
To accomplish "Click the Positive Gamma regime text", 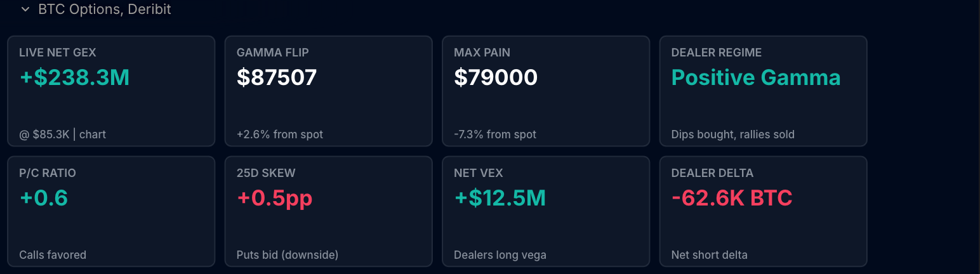I will (x=756, y=77).
